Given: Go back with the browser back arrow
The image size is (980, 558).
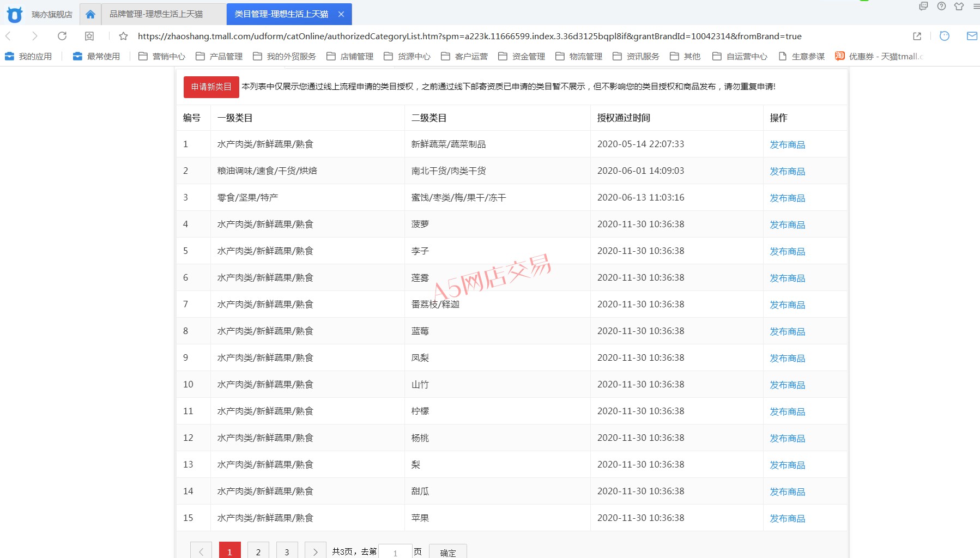Looking at the screenshot, I should [x=9, y=36].
